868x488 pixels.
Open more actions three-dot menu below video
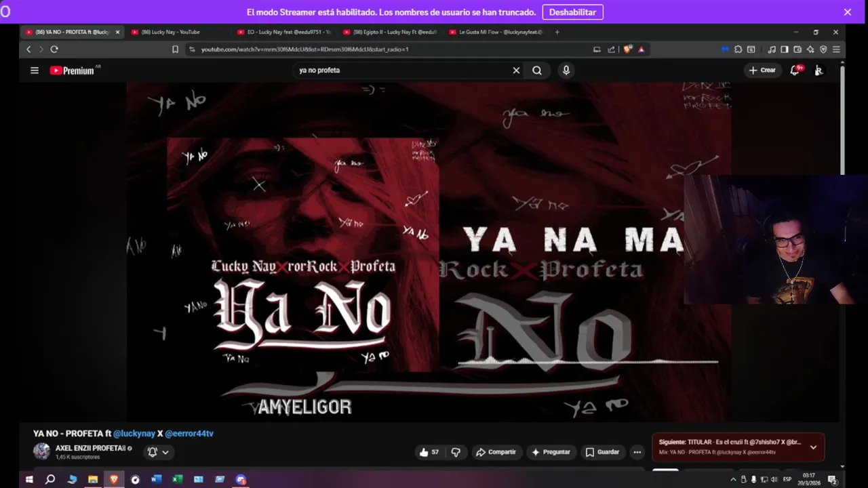(637, 452)
